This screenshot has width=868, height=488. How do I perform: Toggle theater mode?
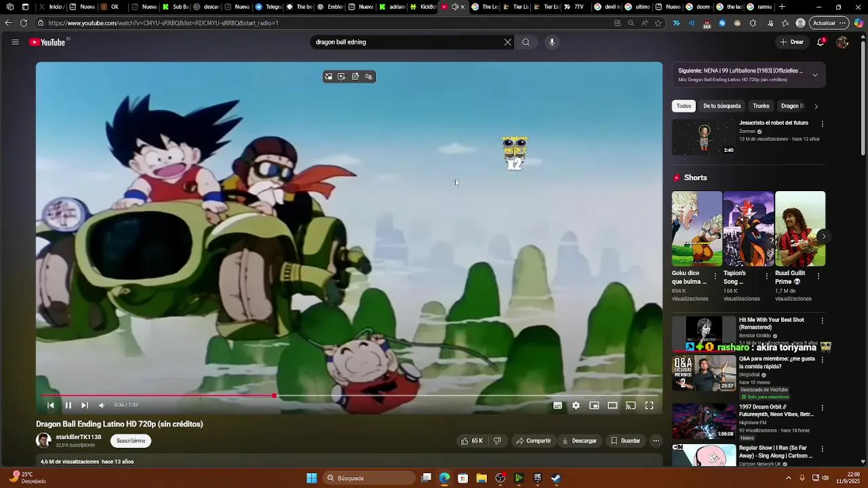[612, 405]
